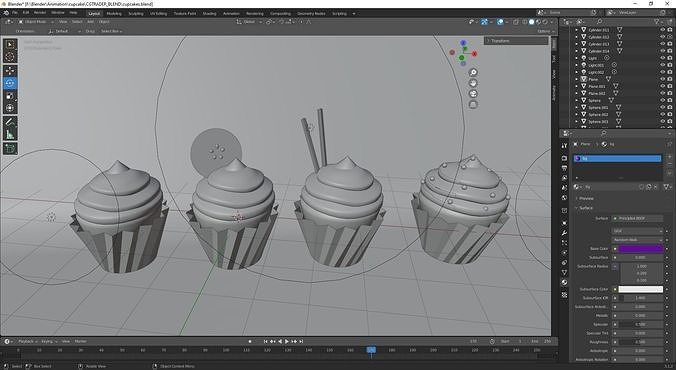
Task: Click the Principled BSDF surface shader button
Action: pyautogui.click(x=637, y=219)
